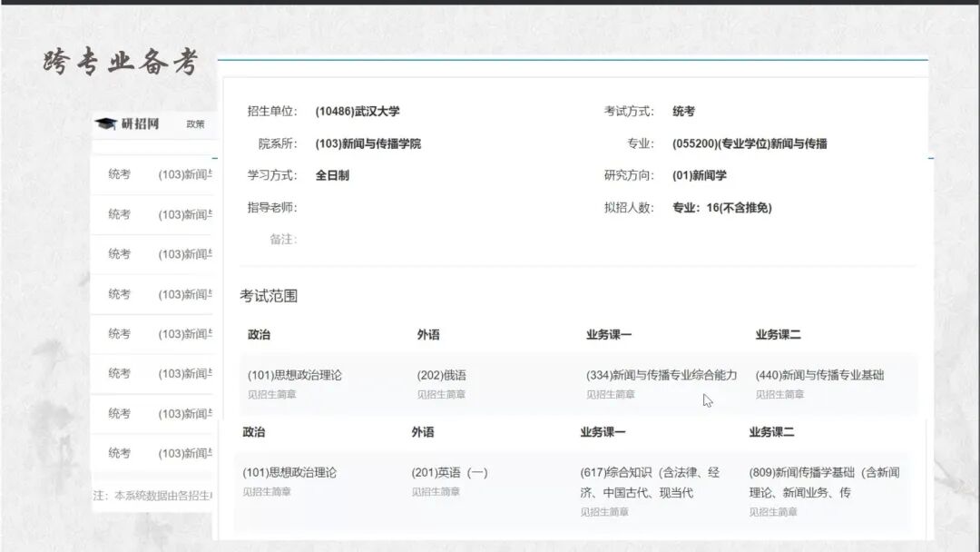
Task: Click the 跨专业备考 slide title
Action: pyautogui.click(x=121, y=62)
